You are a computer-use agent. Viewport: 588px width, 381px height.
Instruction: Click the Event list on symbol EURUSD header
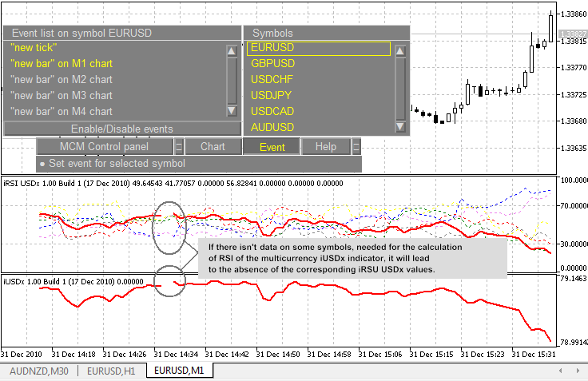click(122, 33)
